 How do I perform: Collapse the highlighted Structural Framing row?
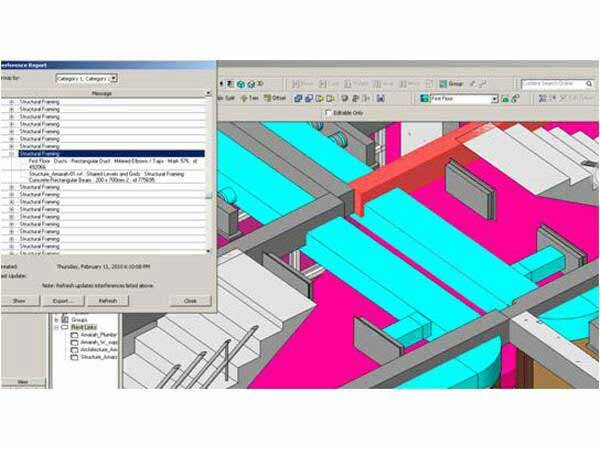(11, 154)
